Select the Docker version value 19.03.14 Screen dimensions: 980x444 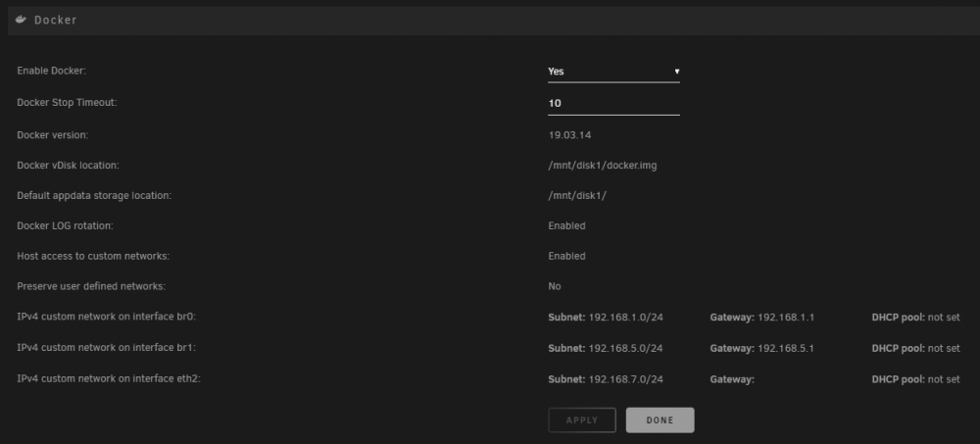570,134
